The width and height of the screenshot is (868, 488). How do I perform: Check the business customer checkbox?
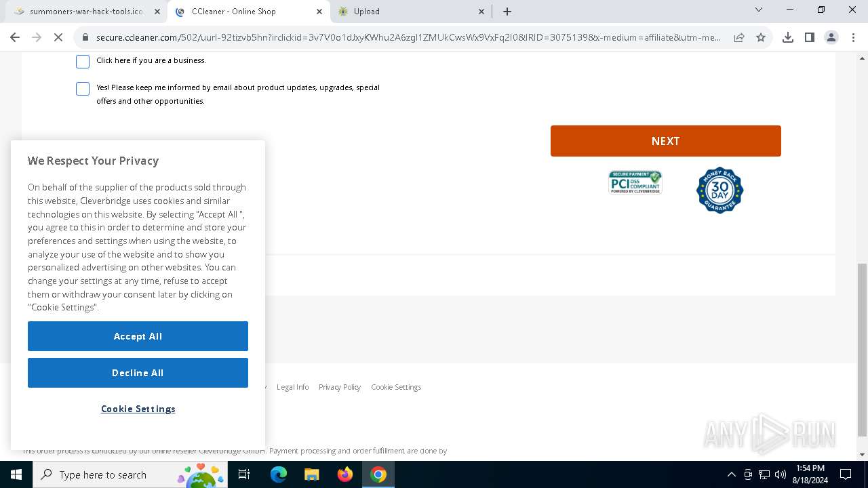83,62
